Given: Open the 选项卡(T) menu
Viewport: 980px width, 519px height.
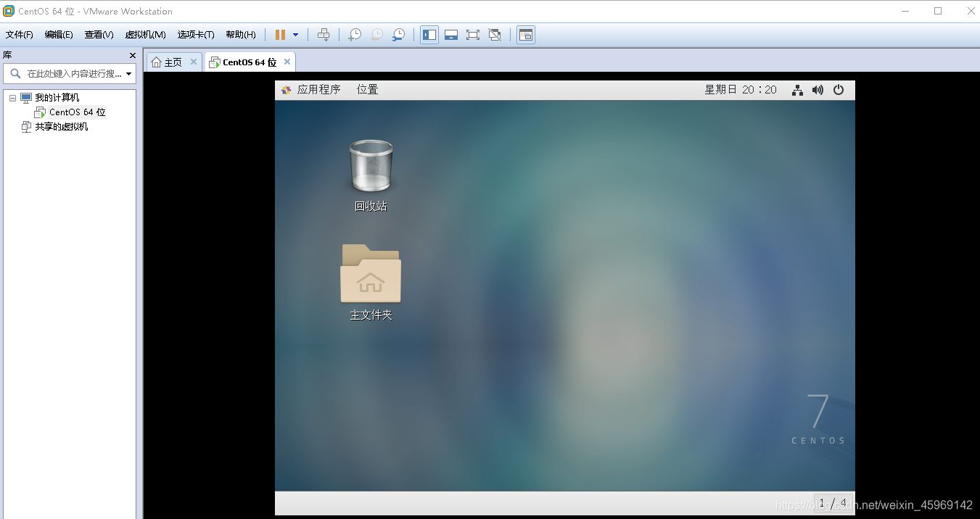Looking at the screenshot, I should (x=196, y=35).
